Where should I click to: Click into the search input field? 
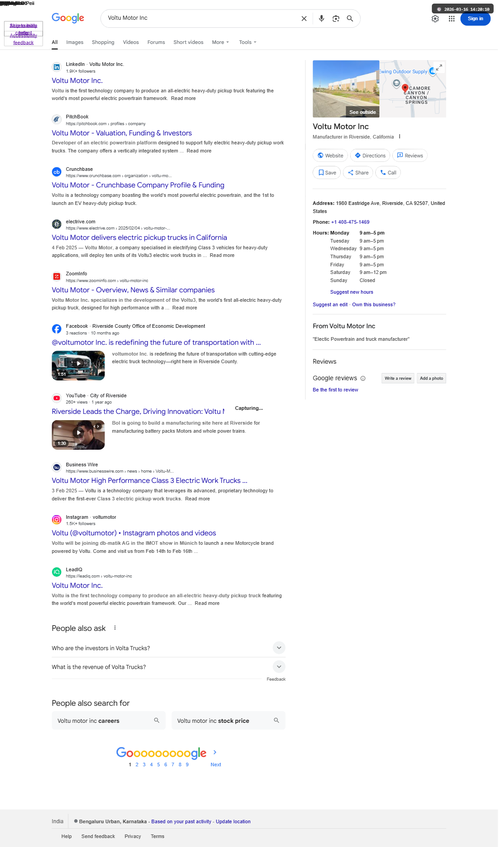click(x=202, y=18)
